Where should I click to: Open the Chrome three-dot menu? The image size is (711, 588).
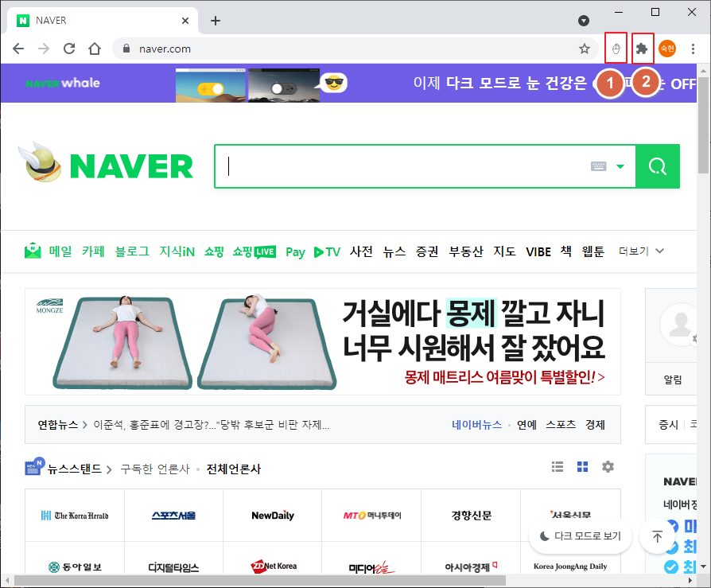693,49
